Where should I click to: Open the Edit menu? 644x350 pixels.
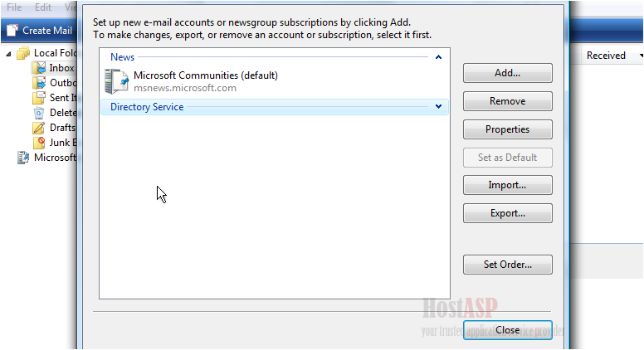coord(43,7)
